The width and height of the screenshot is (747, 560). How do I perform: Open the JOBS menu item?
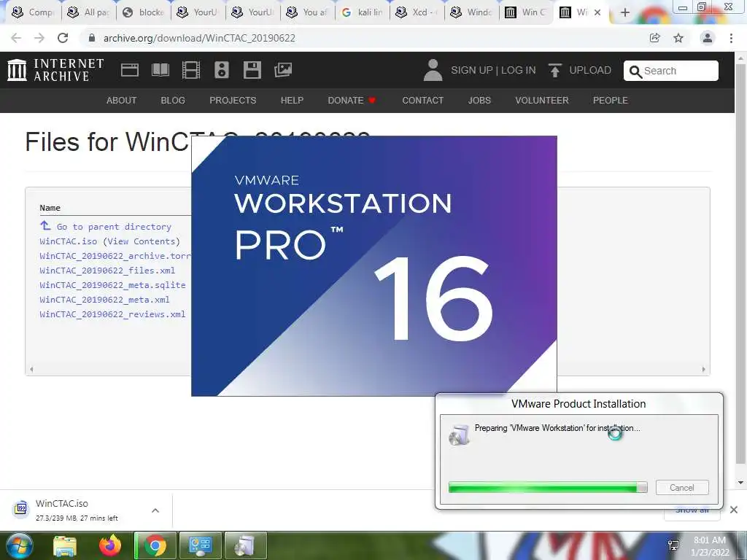tap(479, 101)
